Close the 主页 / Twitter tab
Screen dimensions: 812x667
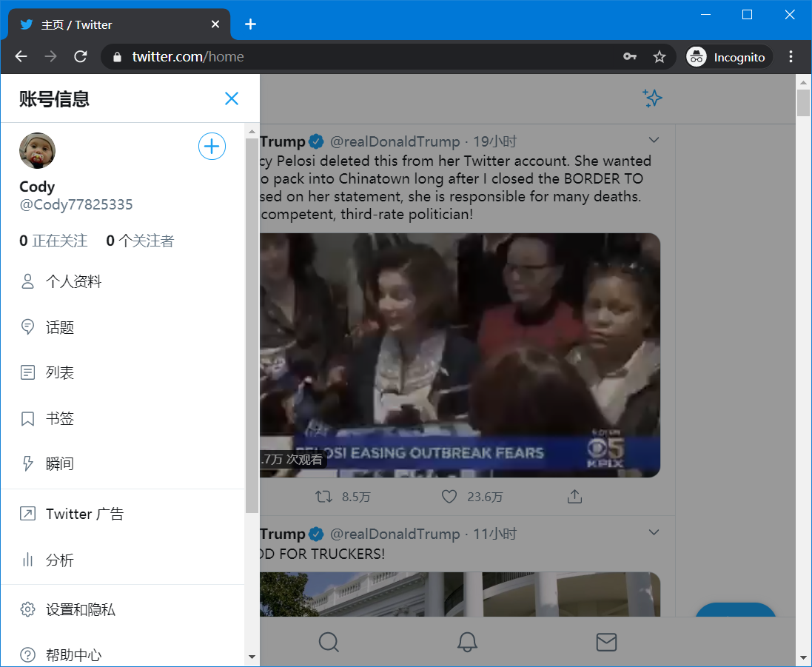pos(215,24)
